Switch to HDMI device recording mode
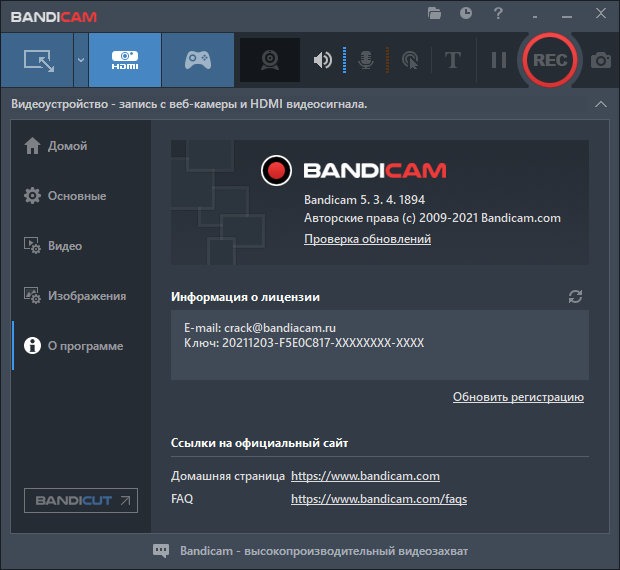Image resolution: width=620 pixels, height=570 pixels. [x=124, y=60]
